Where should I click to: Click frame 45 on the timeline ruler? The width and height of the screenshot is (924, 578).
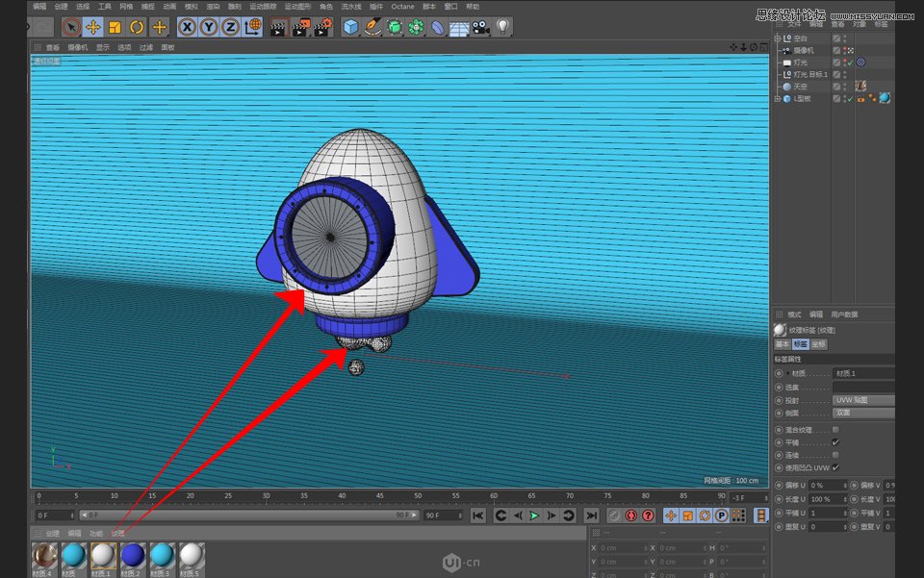coord(381,495)
